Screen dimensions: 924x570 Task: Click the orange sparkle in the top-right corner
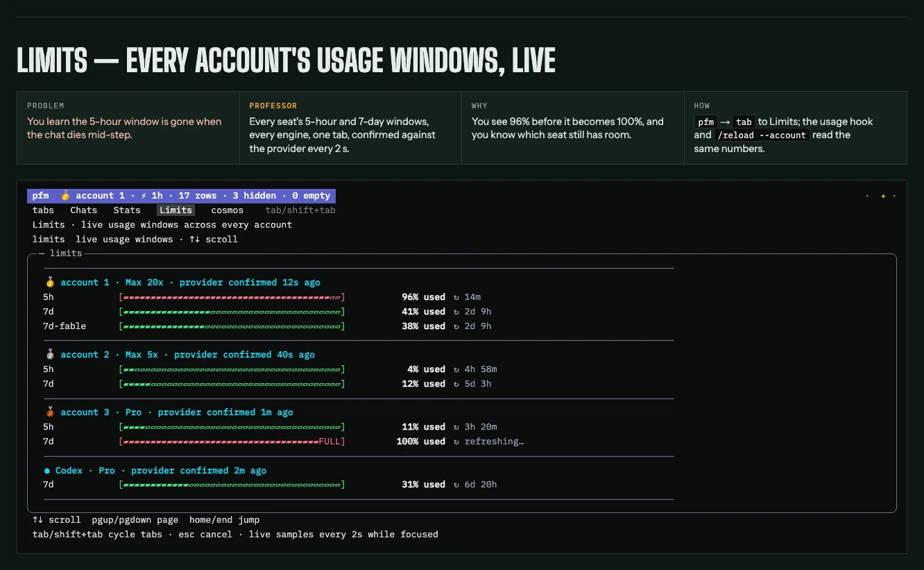point(883,196)
